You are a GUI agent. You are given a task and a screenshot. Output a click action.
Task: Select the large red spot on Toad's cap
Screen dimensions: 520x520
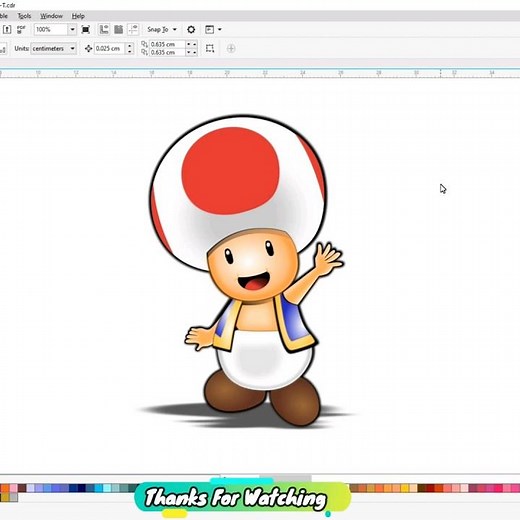click(230, 171)
